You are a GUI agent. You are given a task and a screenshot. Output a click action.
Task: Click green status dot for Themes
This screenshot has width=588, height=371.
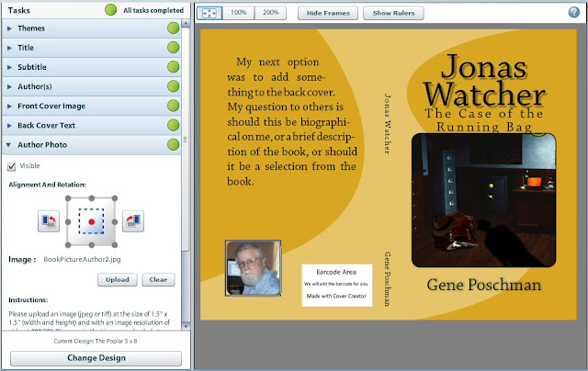174,28
